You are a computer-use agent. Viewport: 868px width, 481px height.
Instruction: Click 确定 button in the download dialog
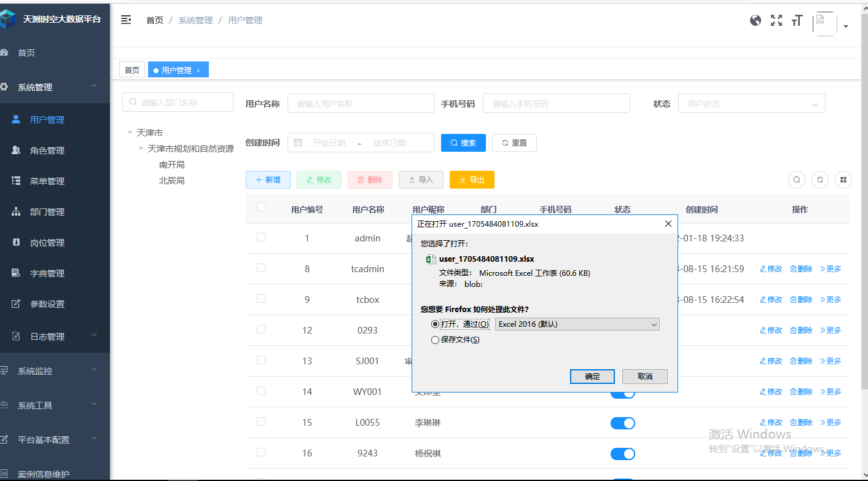(x=592, y=377)
